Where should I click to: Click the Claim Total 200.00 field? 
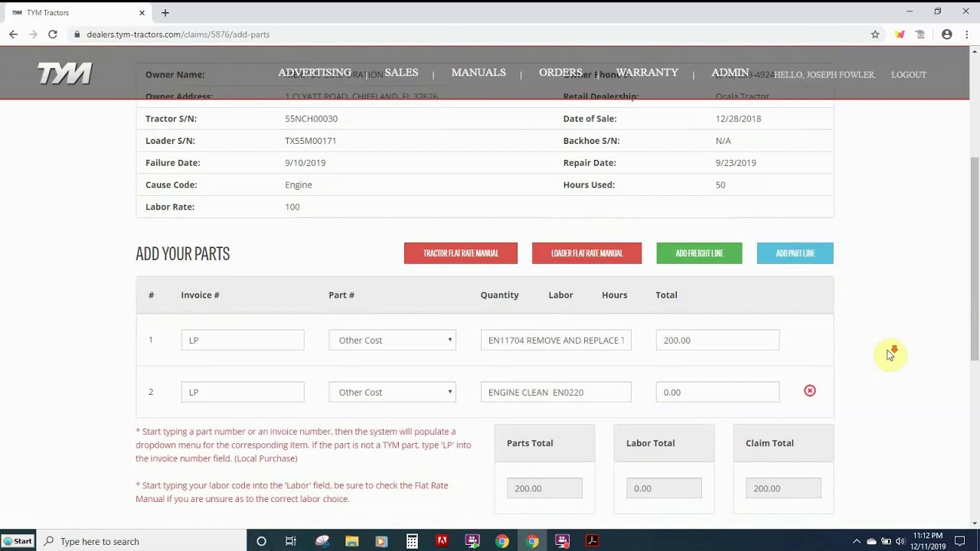tap(783, 488)
